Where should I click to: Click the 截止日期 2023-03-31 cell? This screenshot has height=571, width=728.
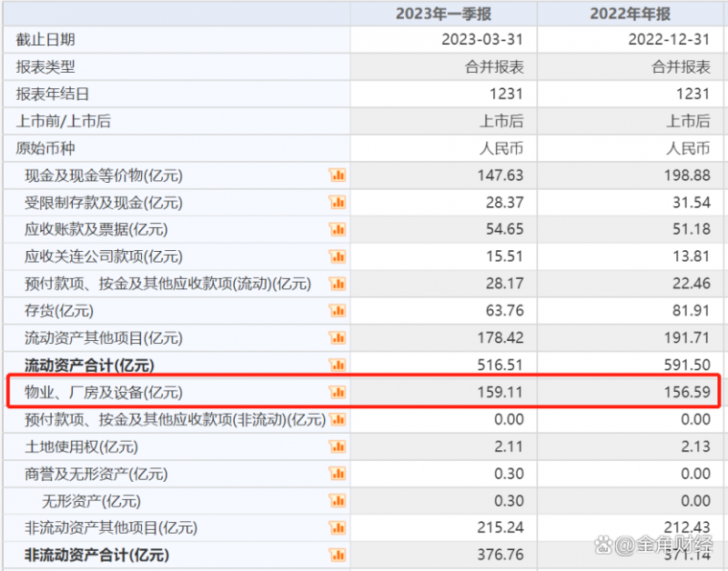482,40
